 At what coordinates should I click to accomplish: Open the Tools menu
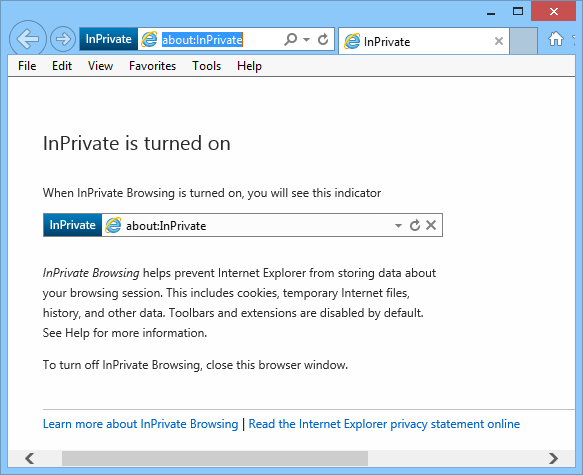(206, 66)
